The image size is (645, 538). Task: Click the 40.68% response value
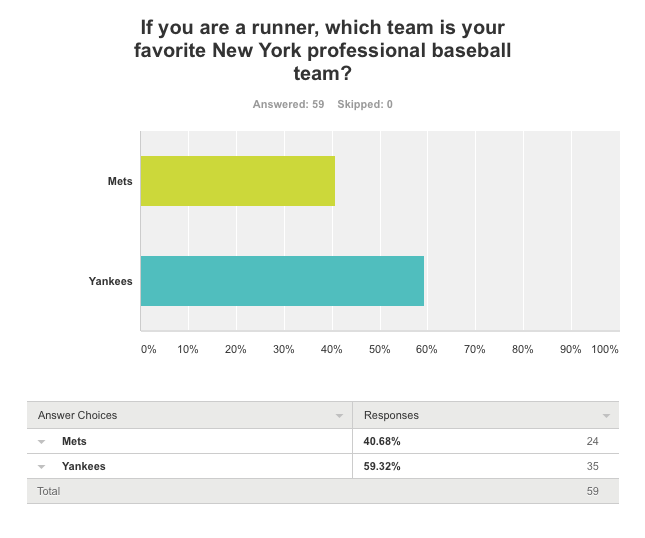click(385, 441)
